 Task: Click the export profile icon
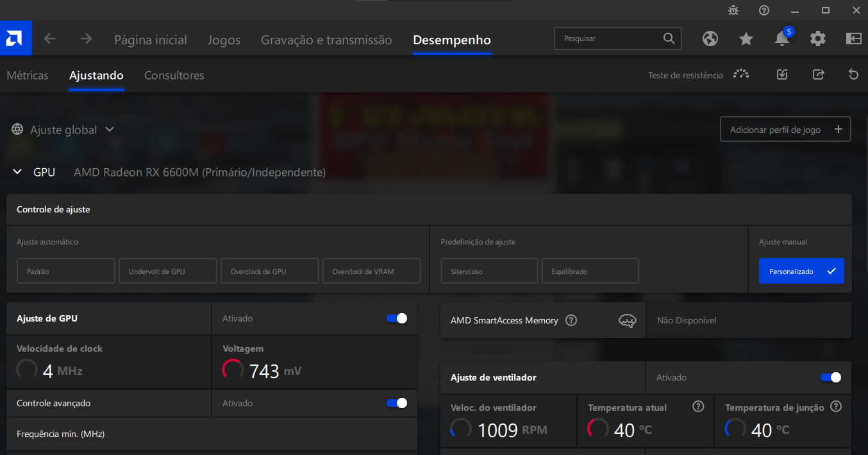(818, 74)
